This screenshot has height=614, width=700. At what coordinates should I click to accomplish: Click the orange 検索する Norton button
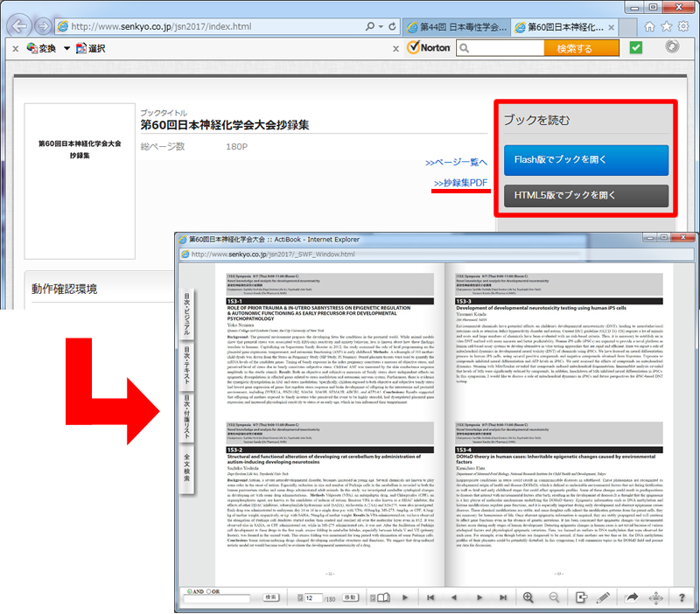point(581,48)
